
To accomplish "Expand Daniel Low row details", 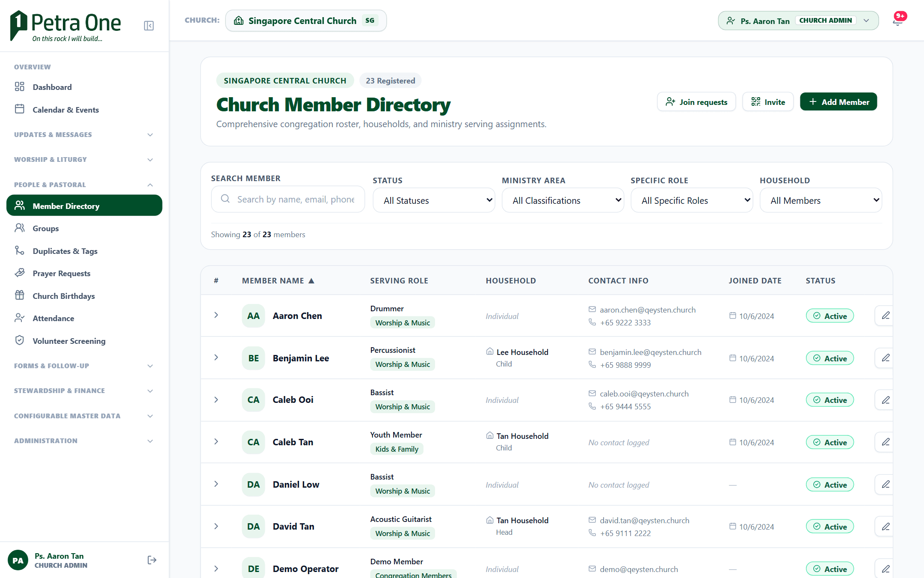I will tap(216, 484).
